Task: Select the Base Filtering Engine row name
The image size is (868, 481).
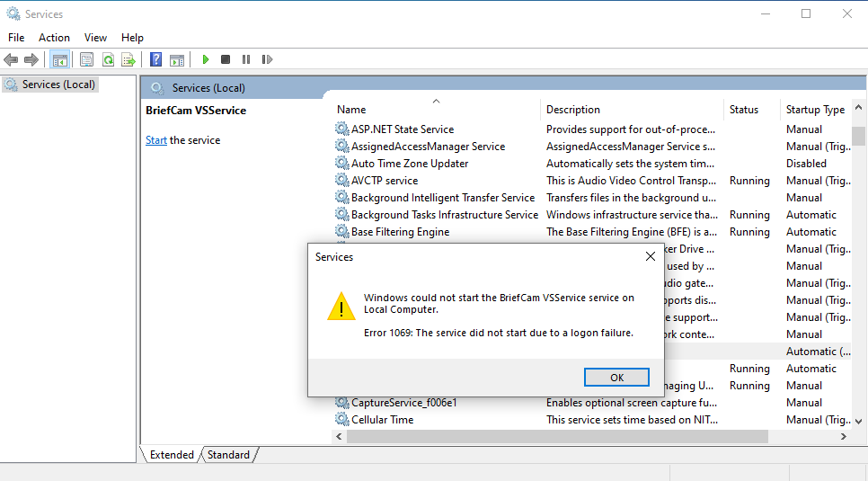Action: [x=400, y=232]
